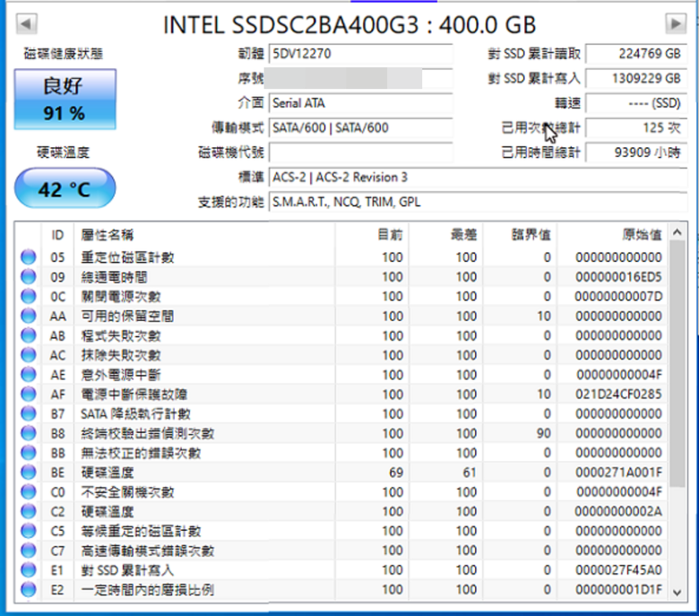The height and width of the screenshot is (616, 699).
Task: Click status icon of row AA
Action: point(29,317)
